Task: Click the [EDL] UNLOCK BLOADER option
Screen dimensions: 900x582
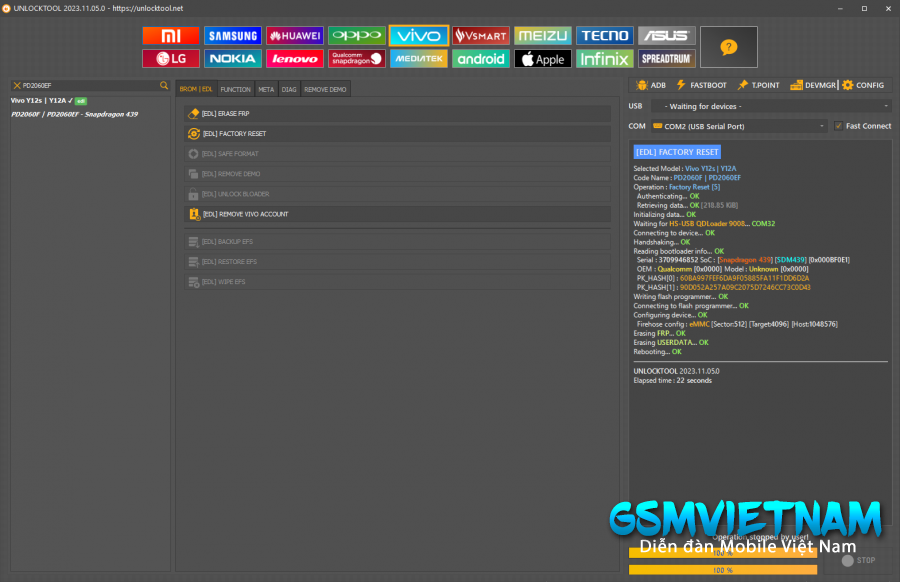Action: [397, 194]
